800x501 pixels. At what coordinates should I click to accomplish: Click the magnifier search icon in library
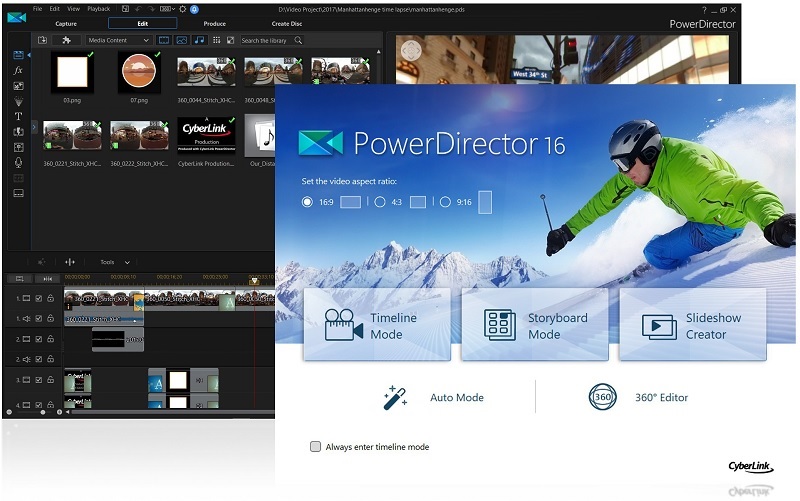click(298, 40)
